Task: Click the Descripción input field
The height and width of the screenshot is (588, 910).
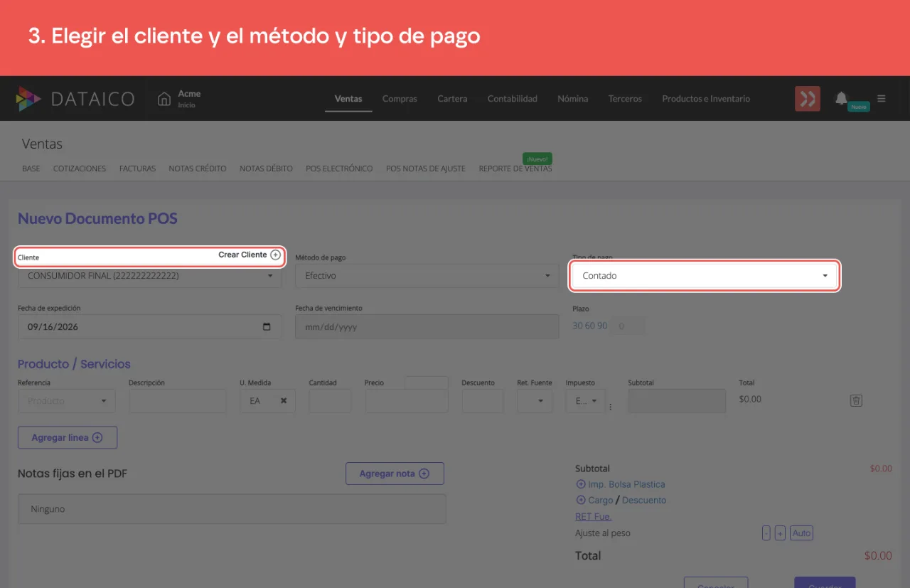Action: 178,401
